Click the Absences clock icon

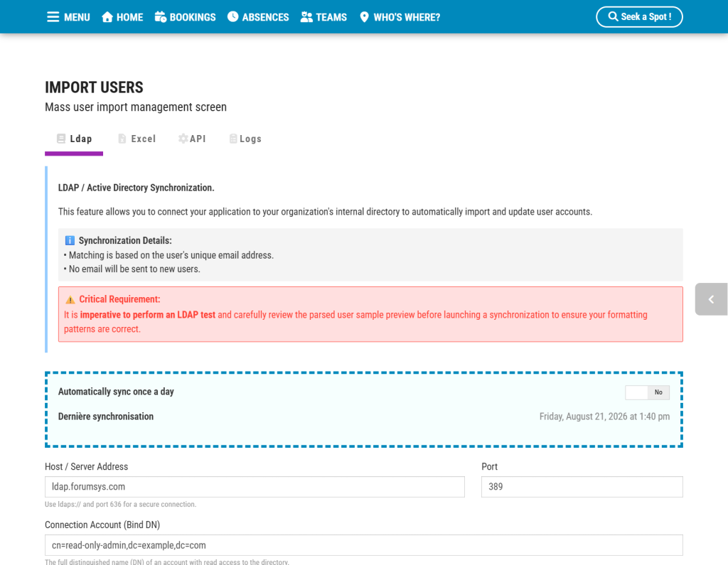233,17
